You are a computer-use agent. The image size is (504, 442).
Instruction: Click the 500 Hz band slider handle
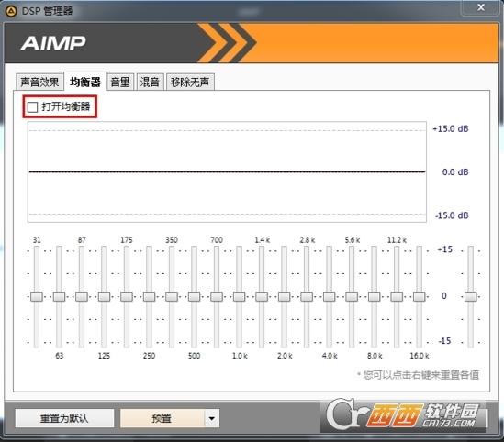194,296
